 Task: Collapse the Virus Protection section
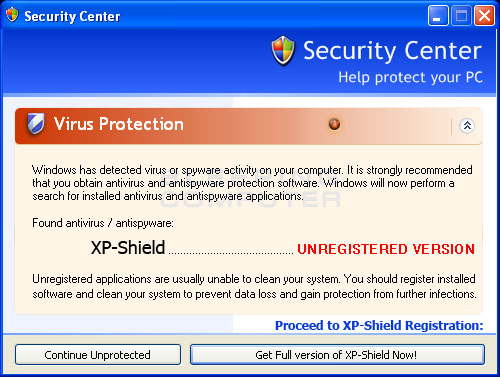[x=467, y=126]
